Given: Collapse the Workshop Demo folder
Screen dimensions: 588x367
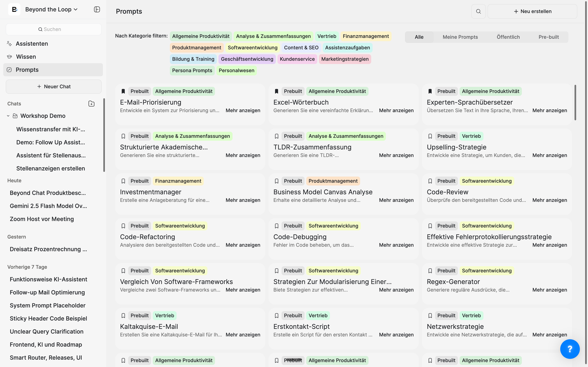Looking at the screenshot, I should [8, 116].
